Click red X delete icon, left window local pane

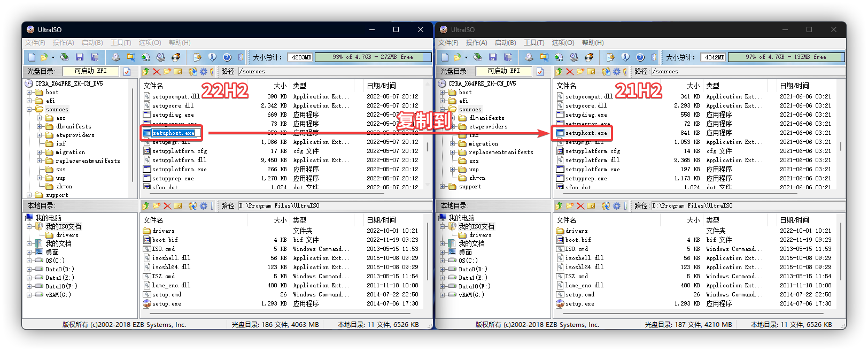(x=167, y=205)
